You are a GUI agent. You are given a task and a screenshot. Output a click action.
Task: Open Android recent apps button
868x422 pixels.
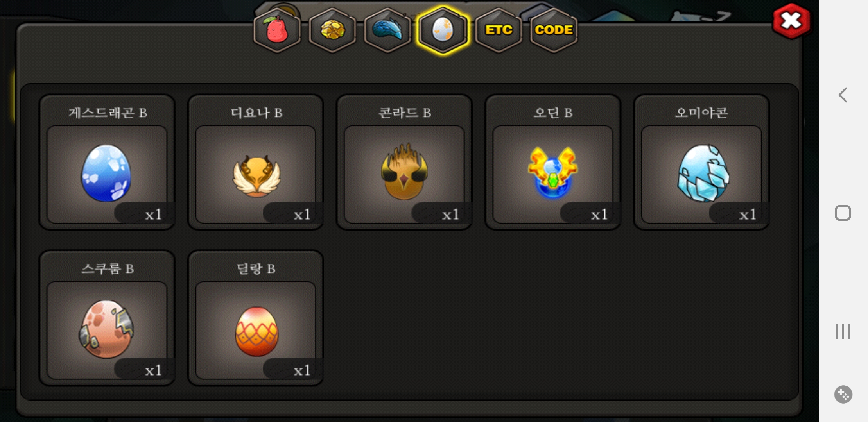coord(843,331)
